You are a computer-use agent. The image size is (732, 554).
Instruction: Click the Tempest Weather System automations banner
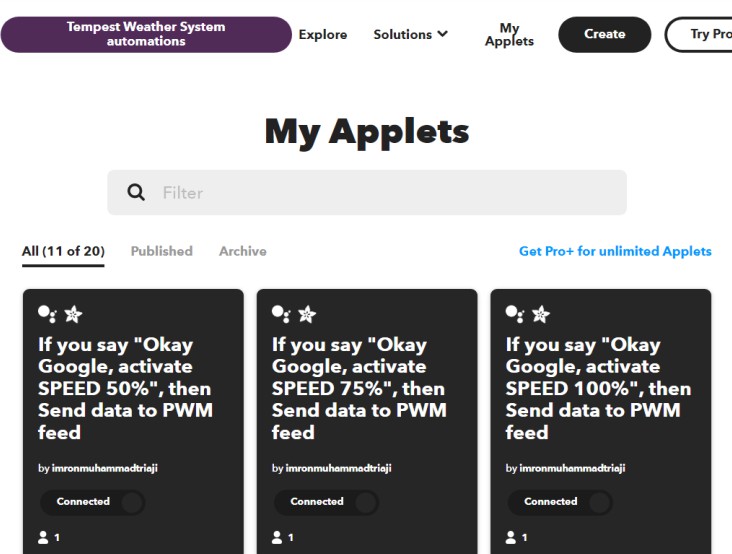(x=146, y=34)
